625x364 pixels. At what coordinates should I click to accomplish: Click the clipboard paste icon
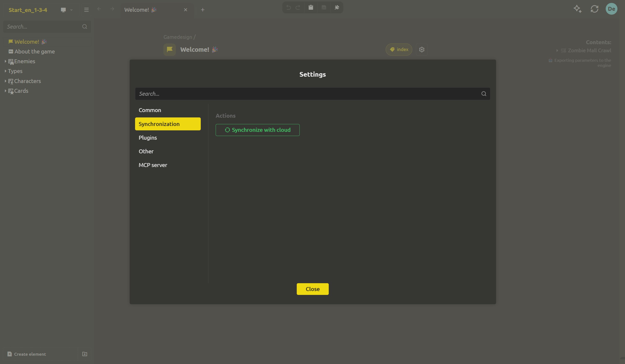(311, 7)
